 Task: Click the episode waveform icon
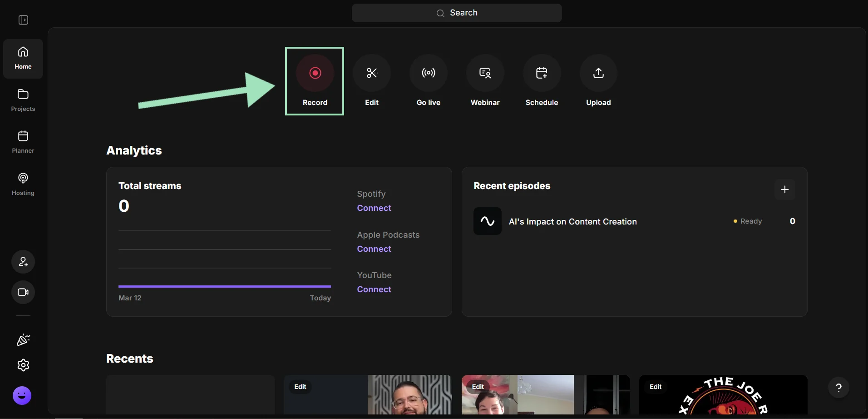coord(488,221)
